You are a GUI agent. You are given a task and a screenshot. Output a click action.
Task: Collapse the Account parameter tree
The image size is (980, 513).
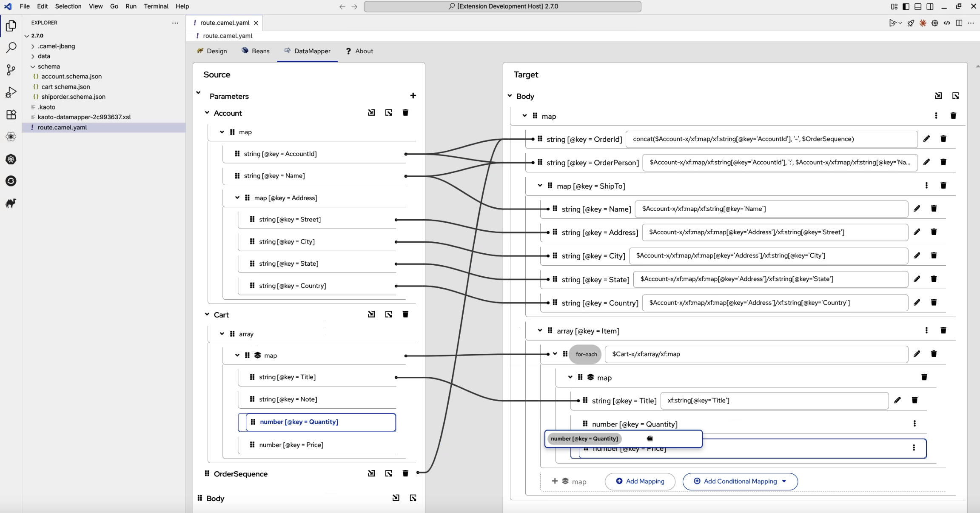point(207,113)
